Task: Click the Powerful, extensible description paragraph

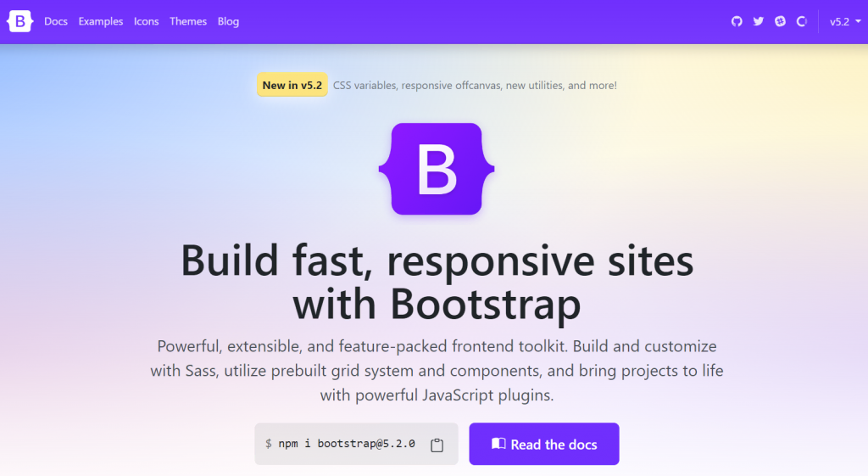Action: (437, 371)
